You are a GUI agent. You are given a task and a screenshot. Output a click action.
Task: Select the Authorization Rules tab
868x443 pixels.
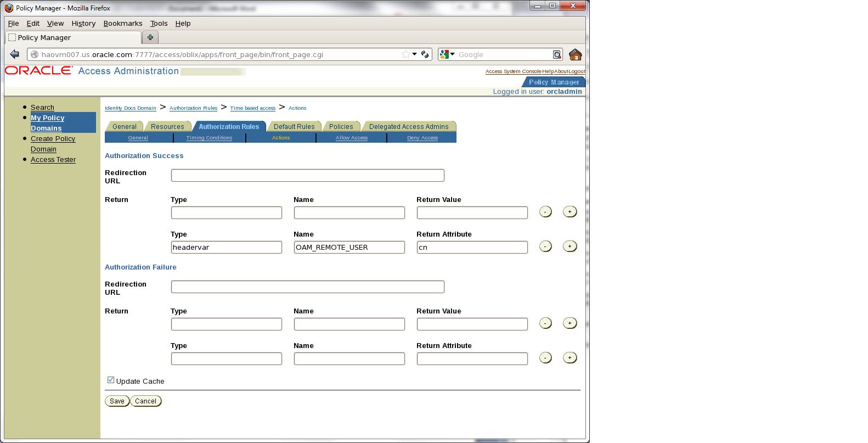click(x=229, y=127)
